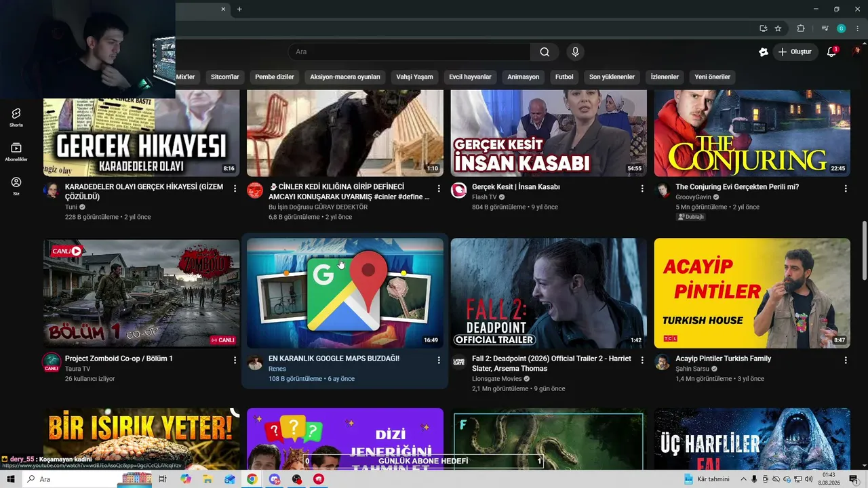Open Taura TV live channel avatar
Viewport: 868px width, 488px height.
52,362
